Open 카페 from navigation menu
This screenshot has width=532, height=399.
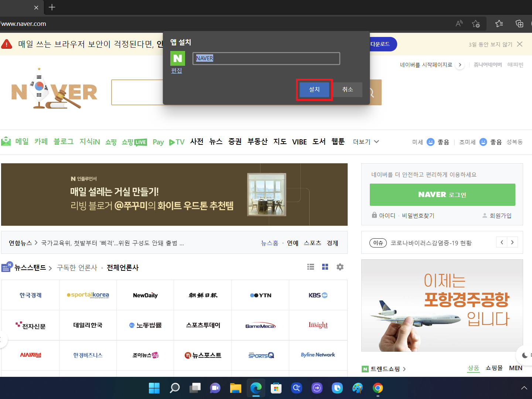coord(41,141)
